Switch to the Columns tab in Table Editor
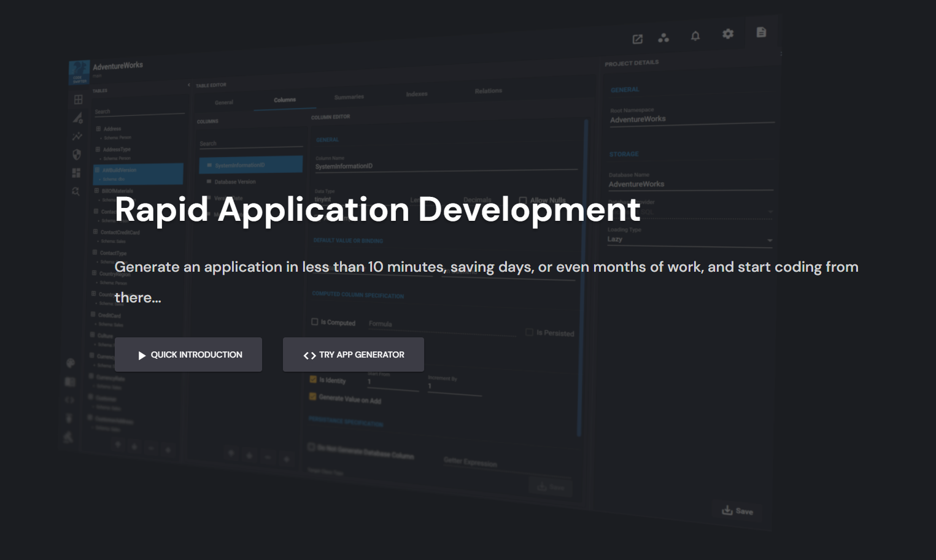This screenshot has height=560, width=936. [x=285, y=100]
